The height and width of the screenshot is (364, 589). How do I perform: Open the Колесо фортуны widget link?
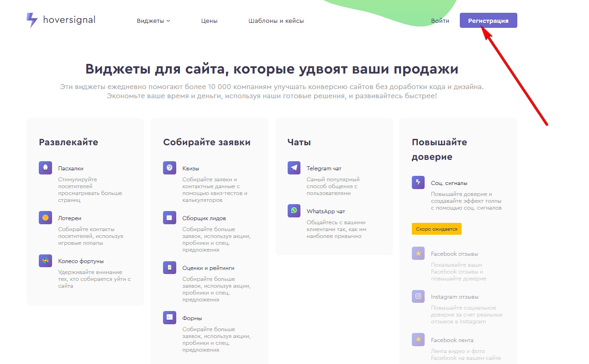tap(81, 261)
